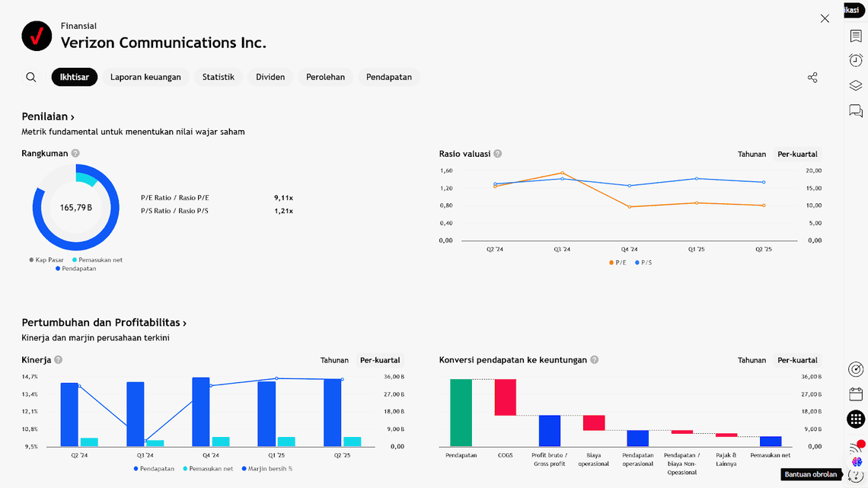Screen dimensions: 868x488
Task: Set Kinerja chart to Per-kuartal
Action: pos(380,360)
